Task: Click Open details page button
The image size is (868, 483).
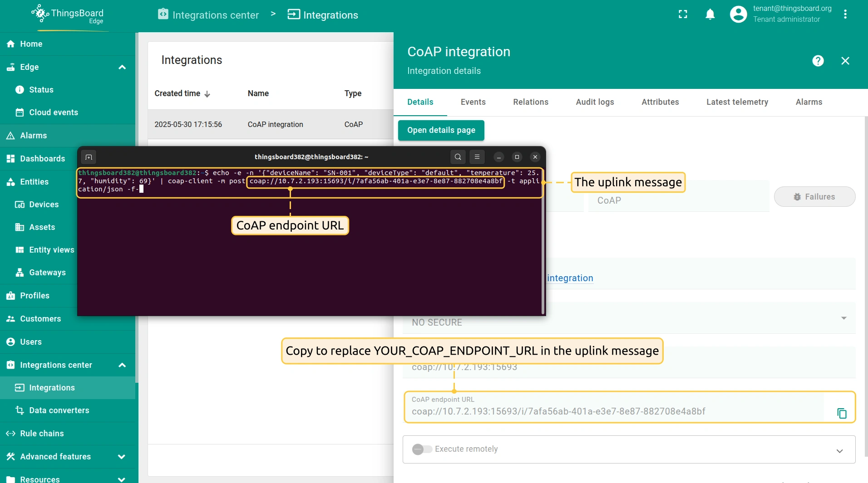Action: [441, 131]
